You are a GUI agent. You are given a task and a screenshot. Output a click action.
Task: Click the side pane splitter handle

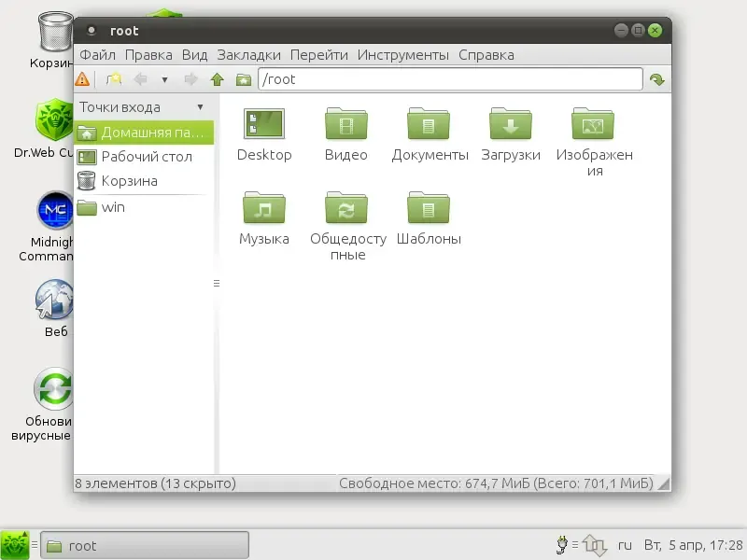point(217,284)
